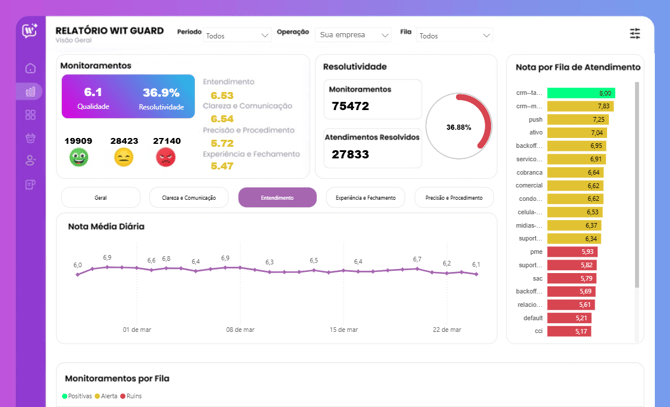
Task: Click the ativo bar 7,04
Action: (577, 133)
